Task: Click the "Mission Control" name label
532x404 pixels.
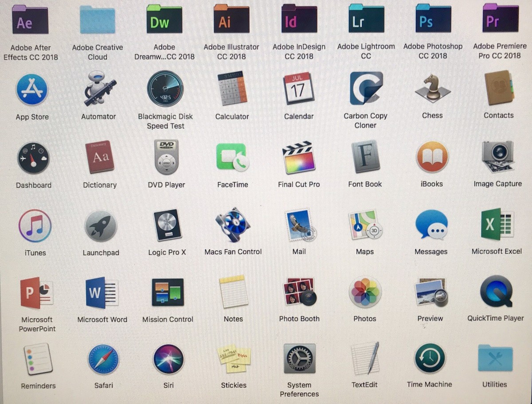Action: (168, 319)
